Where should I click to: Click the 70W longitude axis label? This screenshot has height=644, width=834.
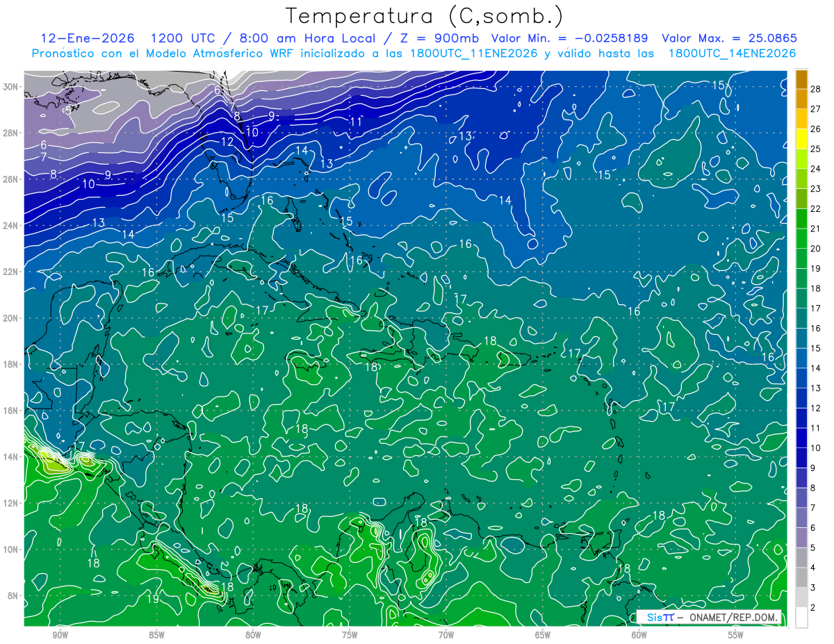click(446, 635)
